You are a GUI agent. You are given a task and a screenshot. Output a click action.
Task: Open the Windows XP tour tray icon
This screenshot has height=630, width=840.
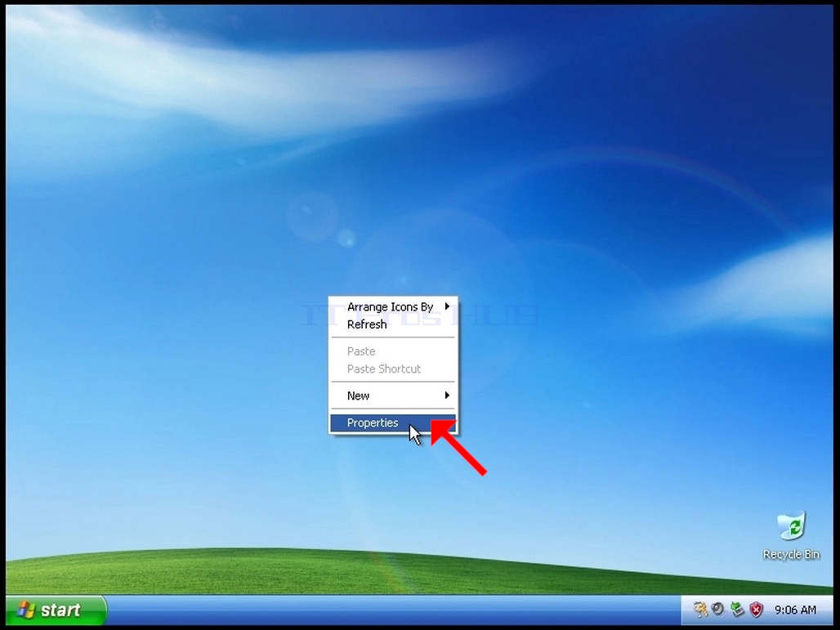(699, 609)
